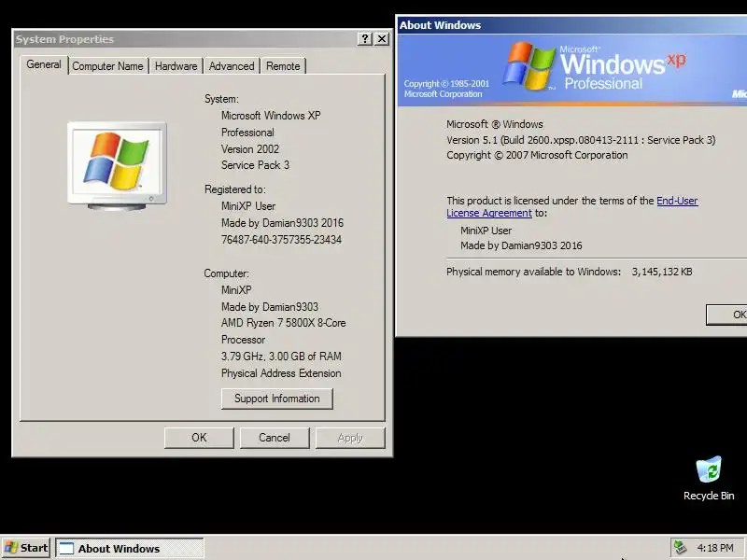Screen dimensions: 747x560
Task: Click 'Made by Damian9303 2016' in About Windows
Action: [x=521, y=245]
